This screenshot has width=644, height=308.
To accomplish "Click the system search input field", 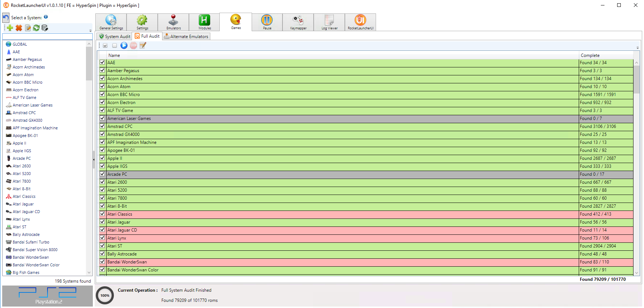I will point(48,37).
